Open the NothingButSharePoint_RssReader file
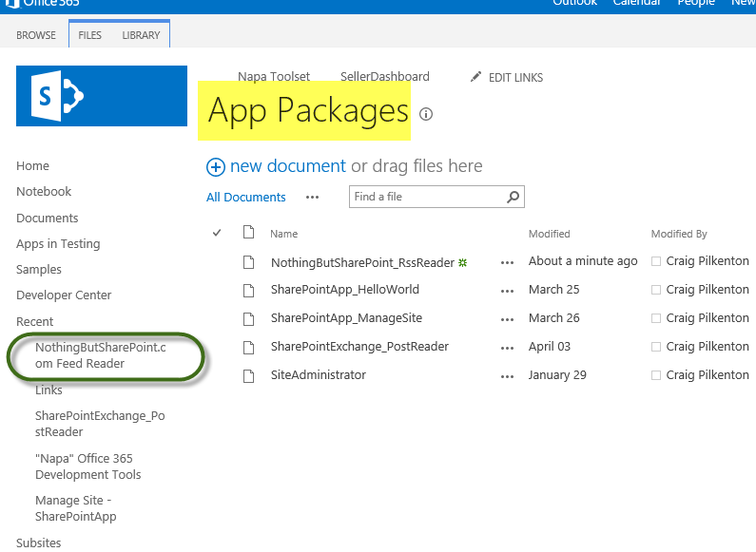Image resolution: width=756 pixels, height=552 pixels. (x=362, y=263)
